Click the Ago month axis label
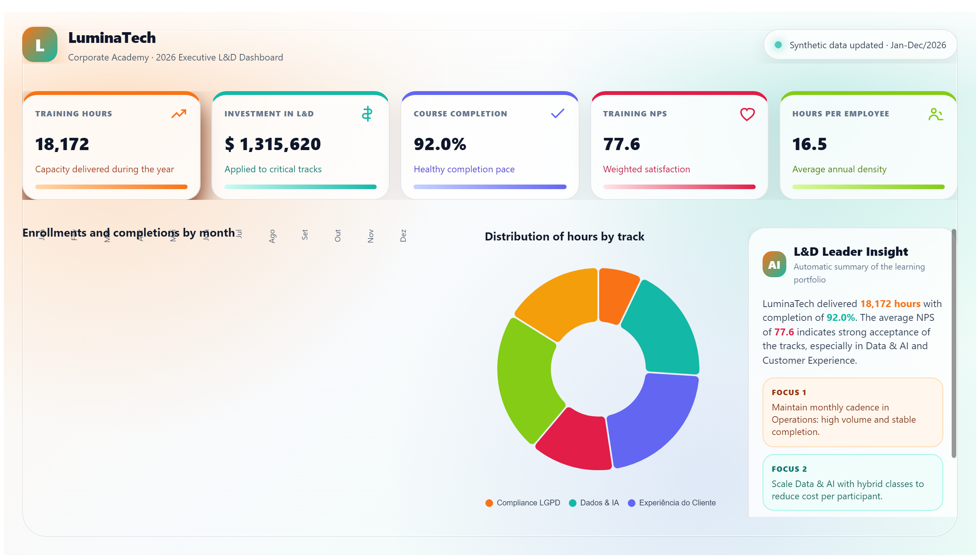 point(272,236)
